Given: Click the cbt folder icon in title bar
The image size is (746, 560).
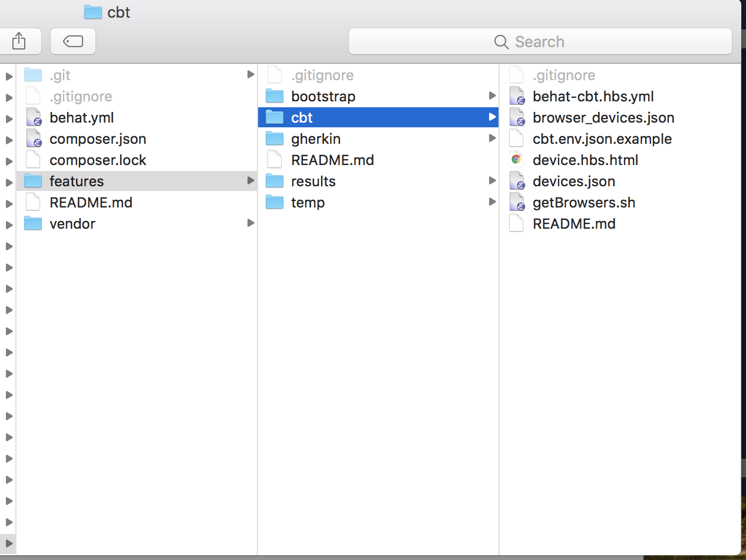Looking at the screenshot, I should pyautogui.click(x=93, y=12).
